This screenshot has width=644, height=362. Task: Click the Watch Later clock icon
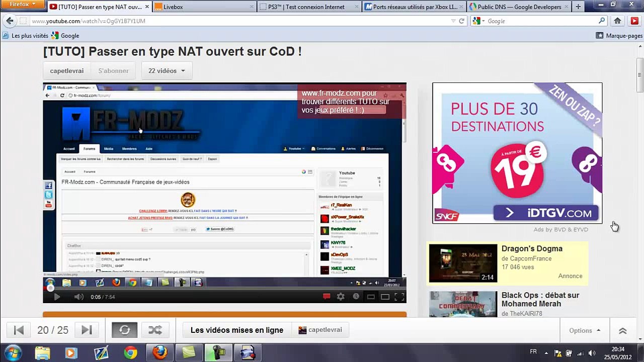356,297
